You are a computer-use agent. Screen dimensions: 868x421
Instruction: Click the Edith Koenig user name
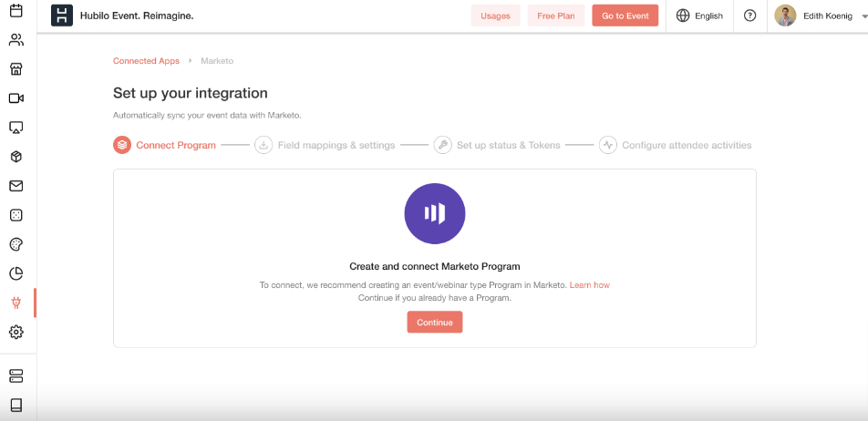coord(828,16)
